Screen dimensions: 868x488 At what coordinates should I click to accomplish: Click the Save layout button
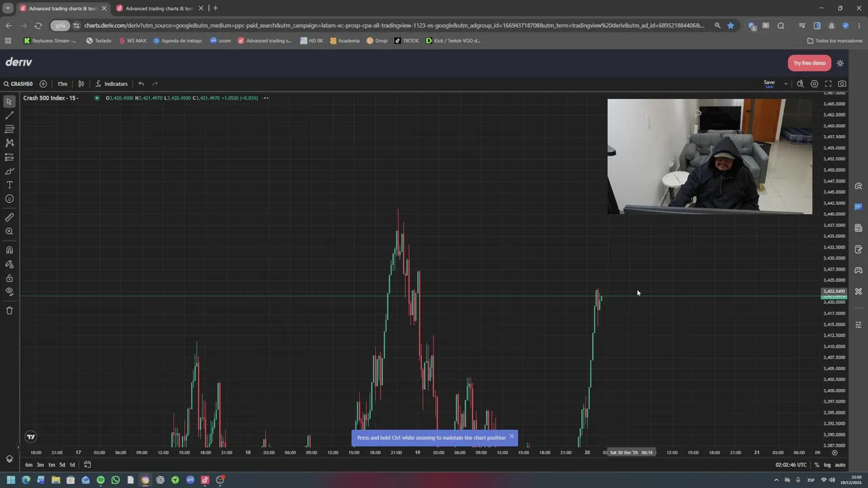pos(769,84)
